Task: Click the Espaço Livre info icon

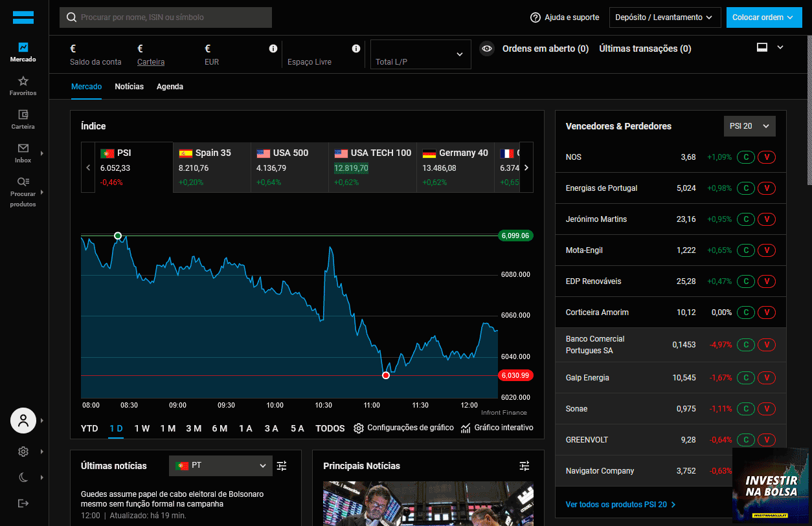Action: tap(356, 49)
